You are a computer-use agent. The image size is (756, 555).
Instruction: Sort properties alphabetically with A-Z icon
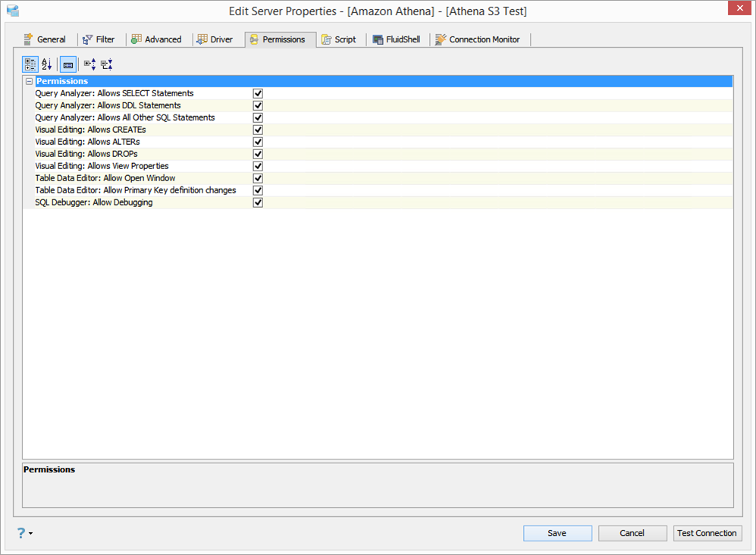pos(47,64)
